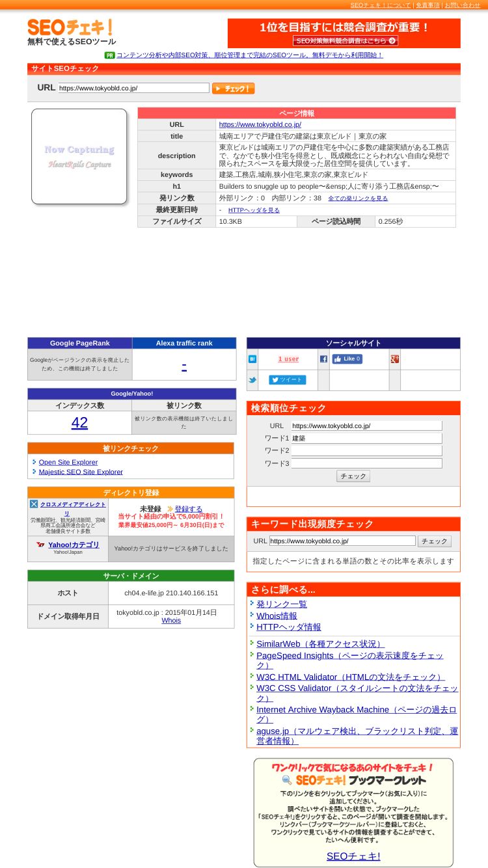Open W3C HTML Validator link
The width and height of the screenshot is (488, 868).
(x=351, y=677)
